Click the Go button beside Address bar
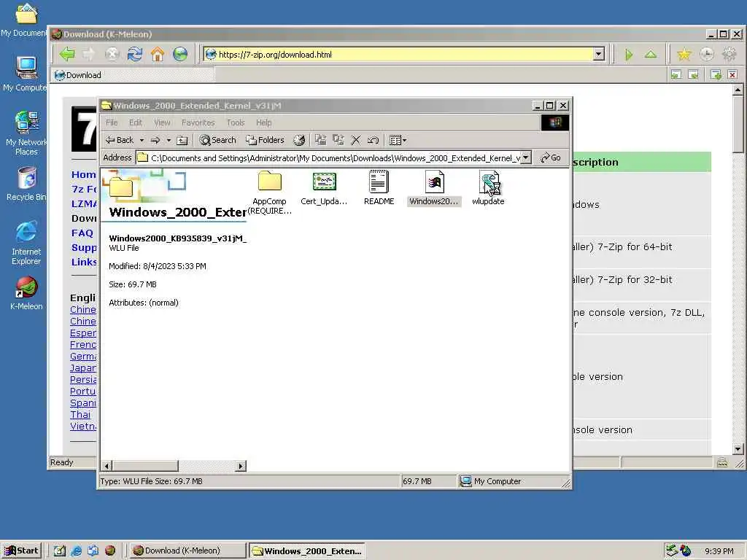This screenshot has height=560, width=747. tap(551, 157)
